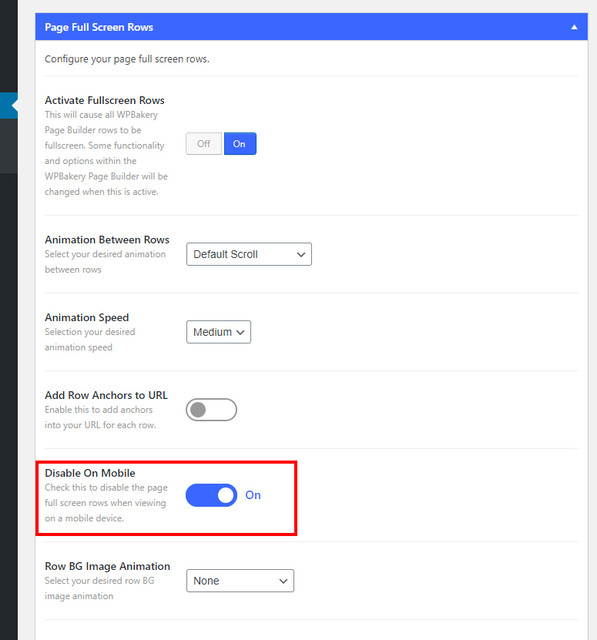Click the chevron in Default Scroll select

tap(301, 255)
